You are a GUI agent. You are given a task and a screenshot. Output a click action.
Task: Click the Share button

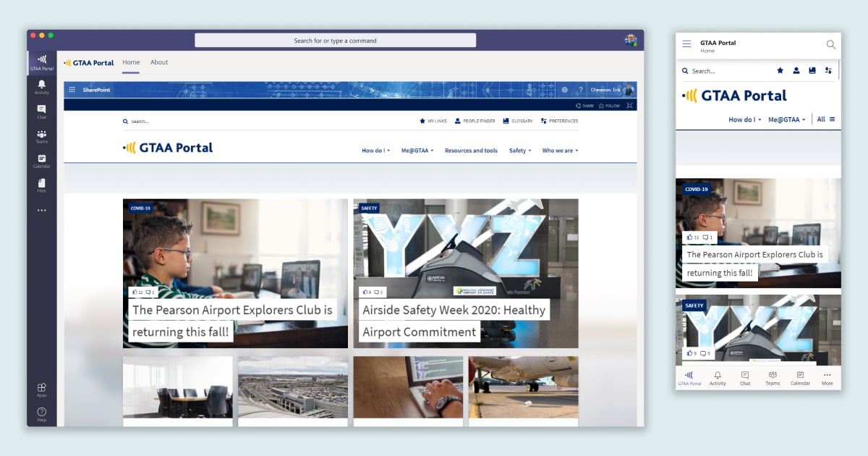pos(584,105)
